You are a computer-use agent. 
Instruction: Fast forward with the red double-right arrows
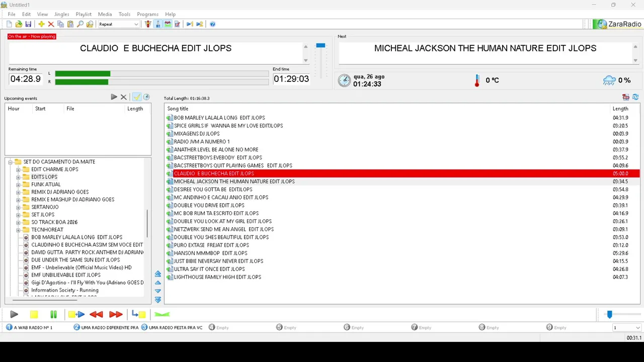116,314
